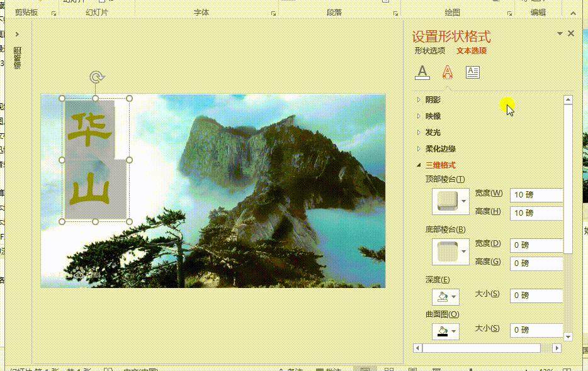
Task: Click the 设置形状格式 pane title
Action: (x=451, y=36)
